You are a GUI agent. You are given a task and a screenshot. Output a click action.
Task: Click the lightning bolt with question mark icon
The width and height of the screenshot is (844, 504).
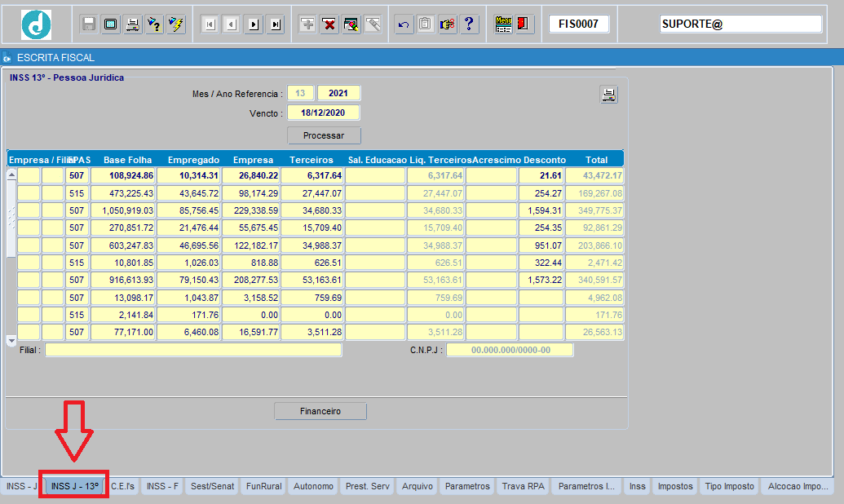pyautogui.click(x=153, y=23)
